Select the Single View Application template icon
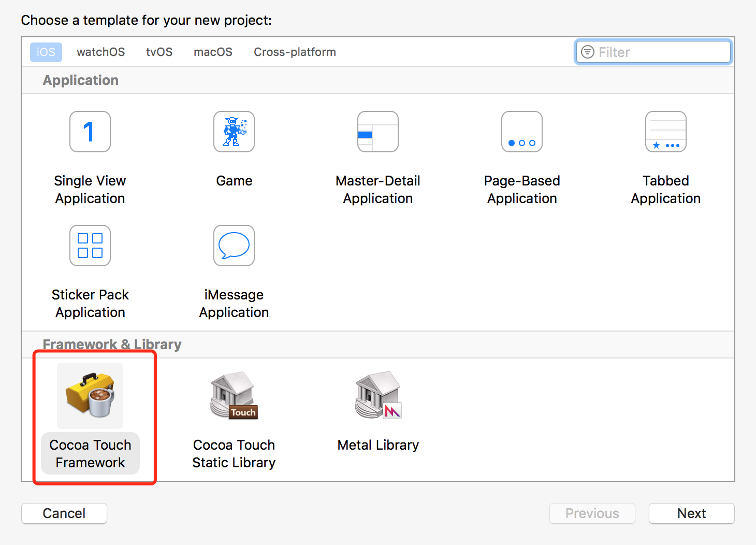This screenshot has width=756, height=545. (90, 132)
